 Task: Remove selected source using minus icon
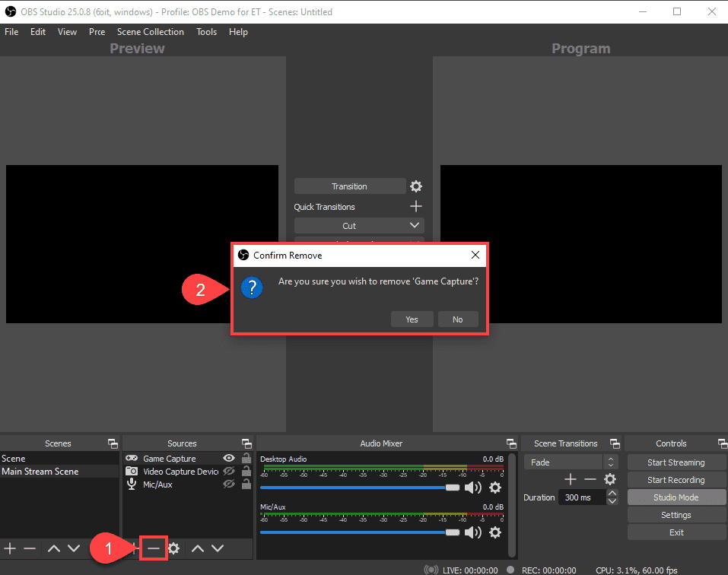[x=154, y=548]
